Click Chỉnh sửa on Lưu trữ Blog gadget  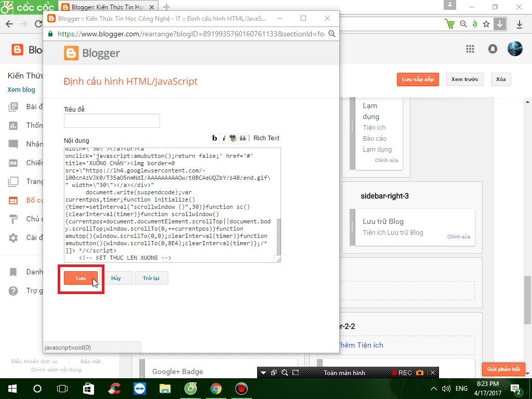[x=459, y=236]
